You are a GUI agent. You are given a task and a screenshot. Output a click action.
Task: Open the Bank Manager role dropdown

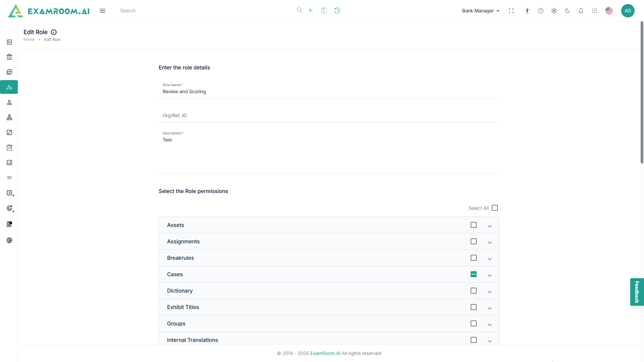click(x=481, y=11)
